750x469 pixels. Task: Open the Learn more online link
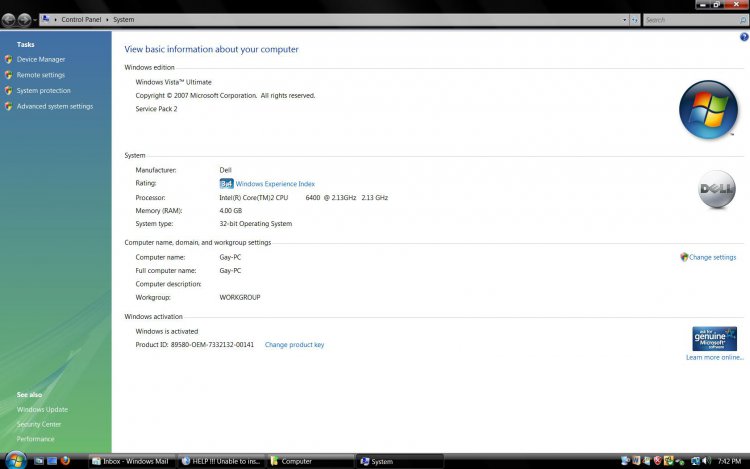pos(715,357)
